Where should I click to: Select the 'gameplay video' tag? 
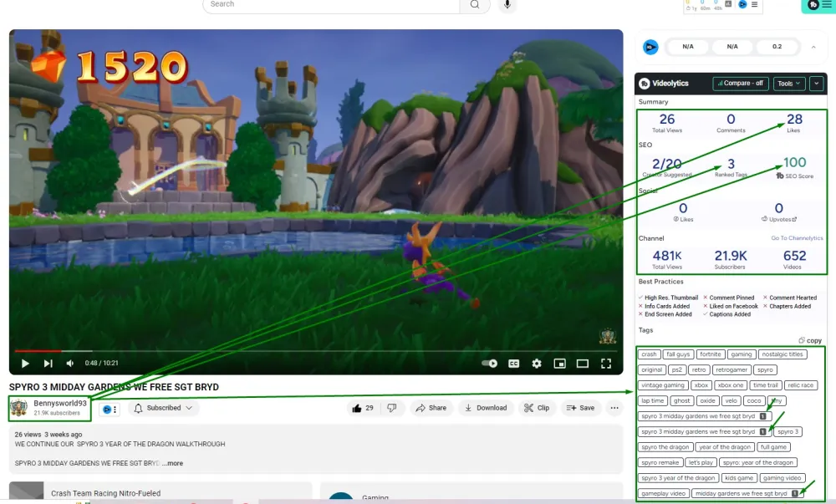tap(663, 493)
